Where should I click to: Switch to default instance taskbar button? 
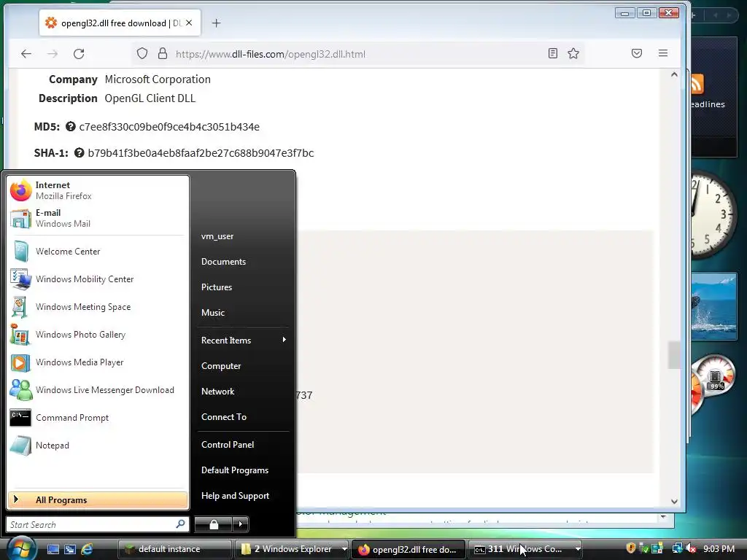tap(175, 549)
